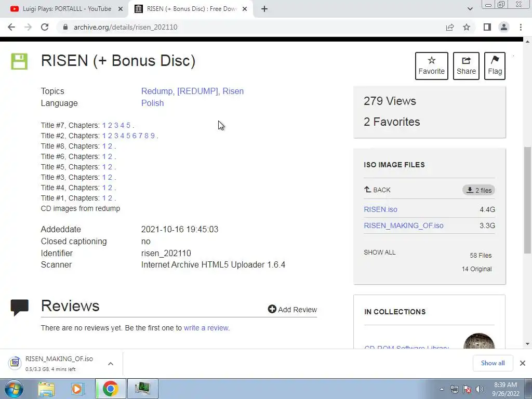Open the Windows Start menu

(14, 389)
